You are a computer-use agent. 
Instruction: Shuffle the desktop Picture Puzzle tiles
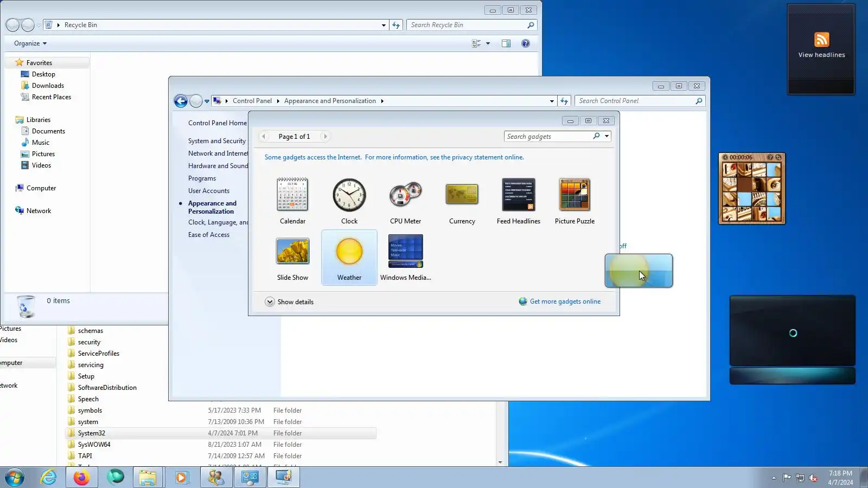[778, 157]
